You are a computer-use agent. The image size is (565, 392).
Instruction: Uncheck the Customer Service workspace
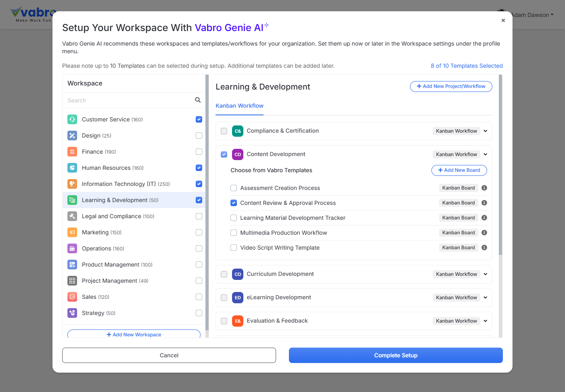pos(199,119)
